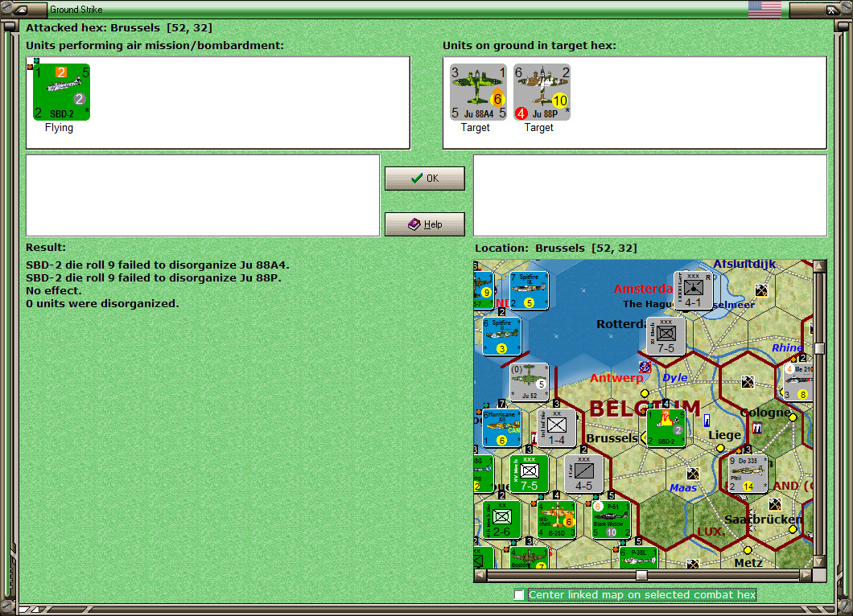Click 'SBD-2 die roll 9 failed to disorganize Ju 88A4.'
This screenshot has width=853, height=616.
click(x=158, y=265)
